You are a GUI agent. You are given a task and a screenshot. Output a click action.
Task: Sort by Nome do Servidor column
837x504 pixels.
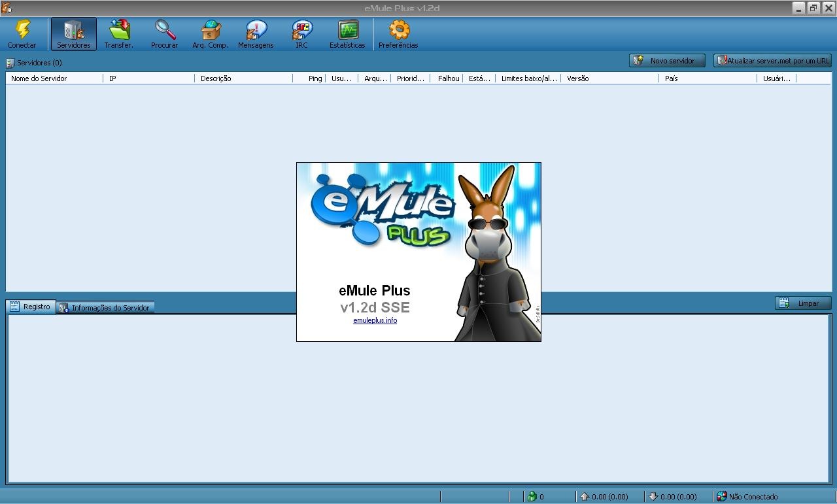[54, 78]
